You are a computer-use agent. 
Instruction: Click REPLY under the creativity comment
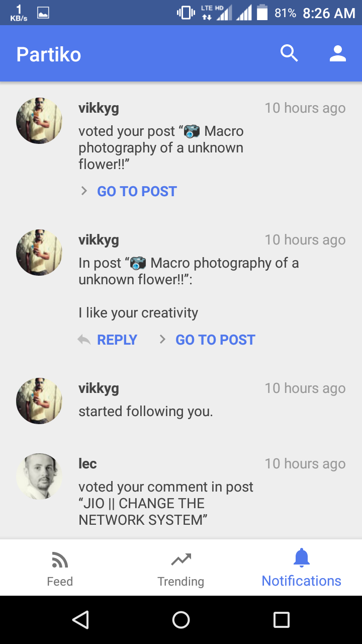point(117,340)
